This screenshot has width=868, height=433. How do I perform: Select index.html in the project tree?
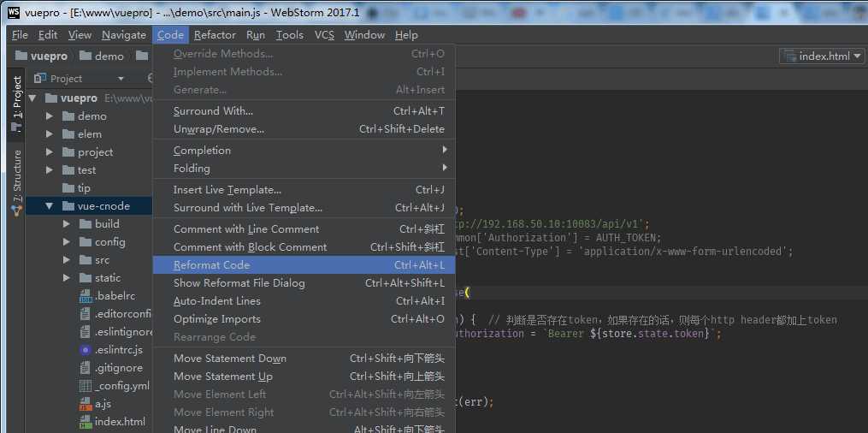[112, 421]
